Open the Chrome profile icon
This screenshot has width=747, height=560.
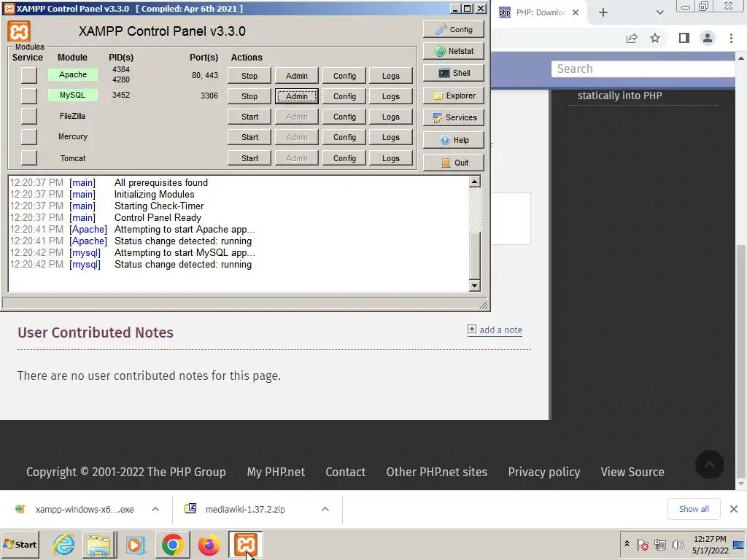[x=708, y=38]
